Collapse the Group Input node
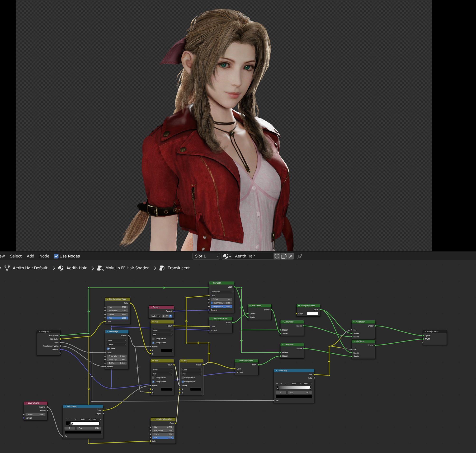The height and width of the screenshot is (453, 476). (39, 332)
